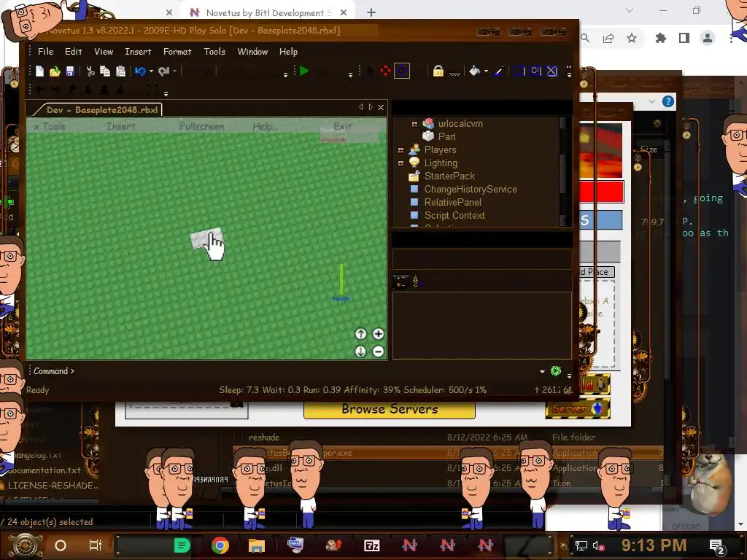The width and height of the screenshot is (747, 560).
Task: Click the Cut scissors icon
Action: pos(90,71)
